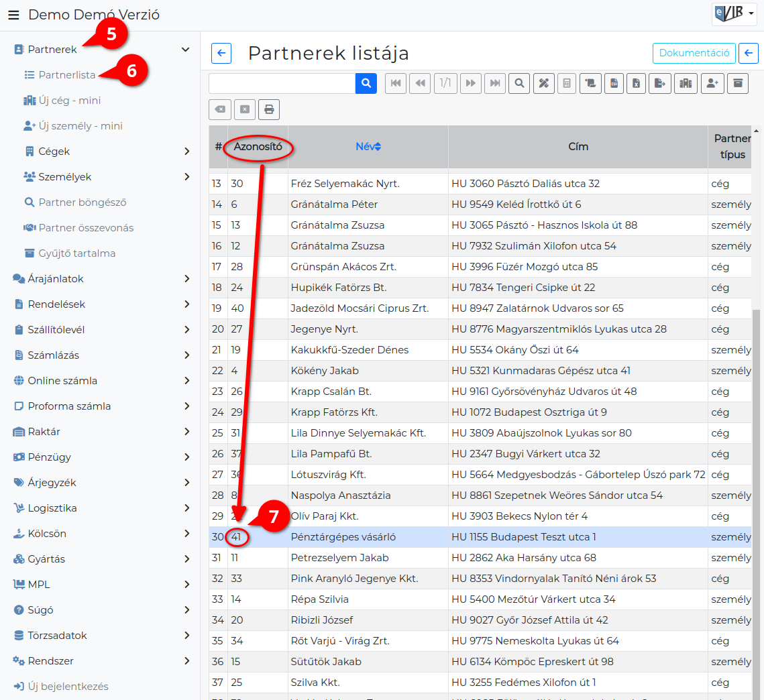
Task: Open the collector archive box icon
Action: point(738,83)
